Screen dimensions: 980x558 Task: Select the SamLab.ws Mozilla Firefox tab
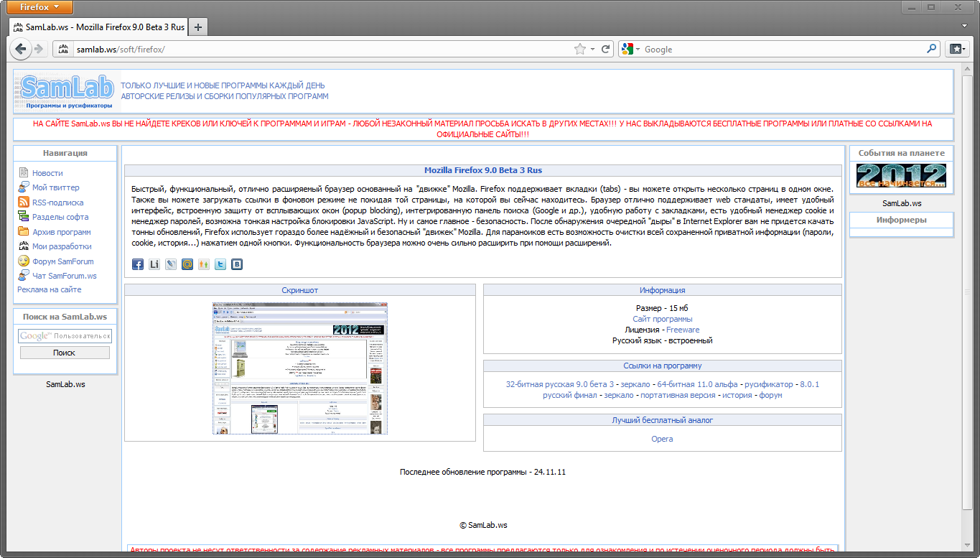click(98, 27)
